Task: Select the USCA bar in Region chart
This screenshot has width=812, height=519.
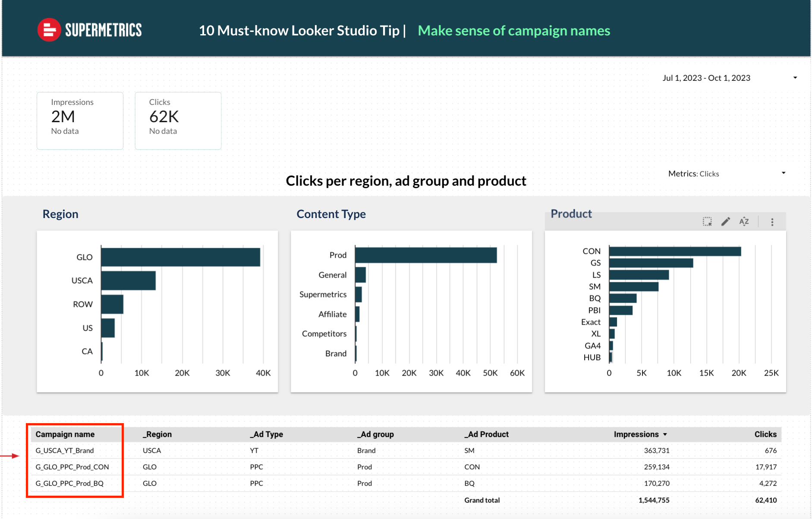Action: point(128,281)
